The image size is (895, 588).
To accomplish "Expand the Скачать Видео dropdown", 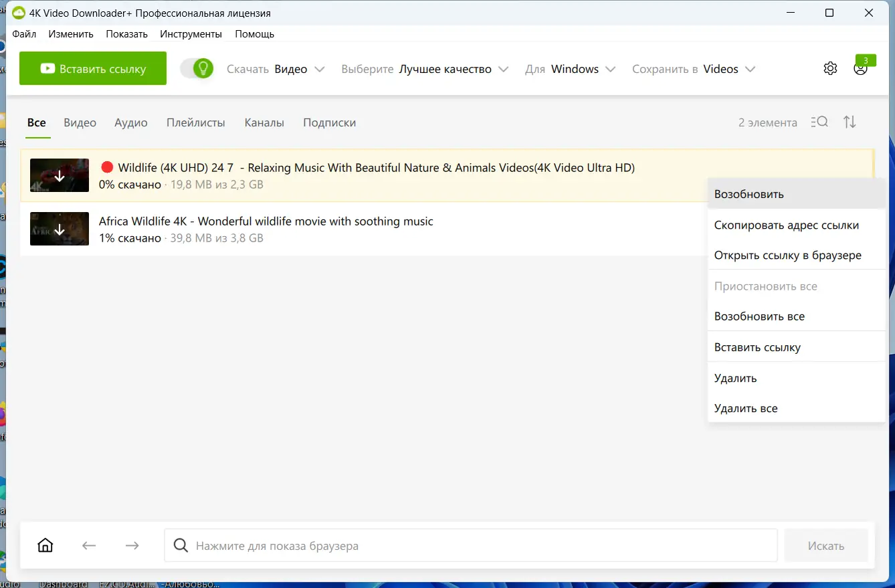I will point(276,69).
